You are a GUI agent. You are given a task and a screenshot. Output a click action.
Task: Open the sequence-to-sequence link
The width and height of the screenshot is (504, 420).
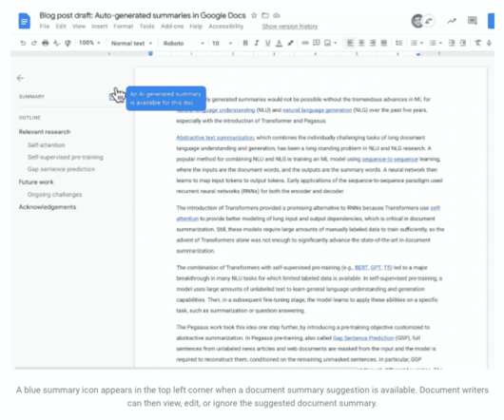pyautogui.click(x=390, y=160)
